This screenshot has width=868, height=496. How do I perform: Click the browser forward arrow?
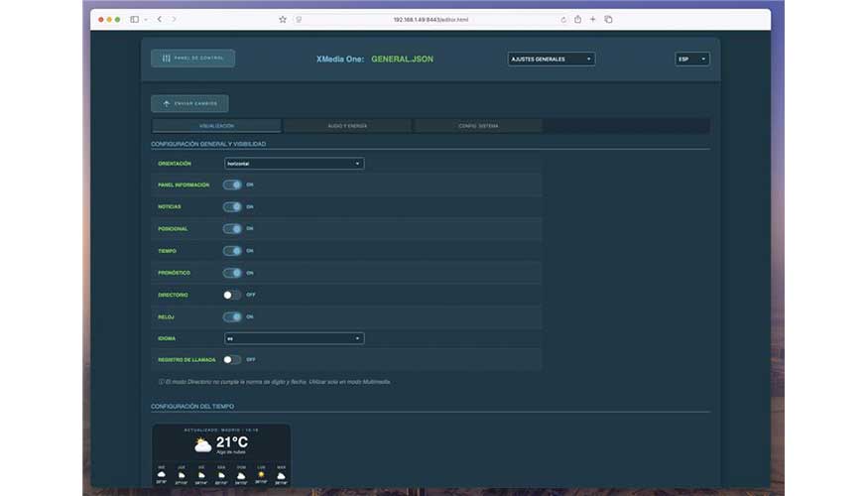click(x=174, y=20)
